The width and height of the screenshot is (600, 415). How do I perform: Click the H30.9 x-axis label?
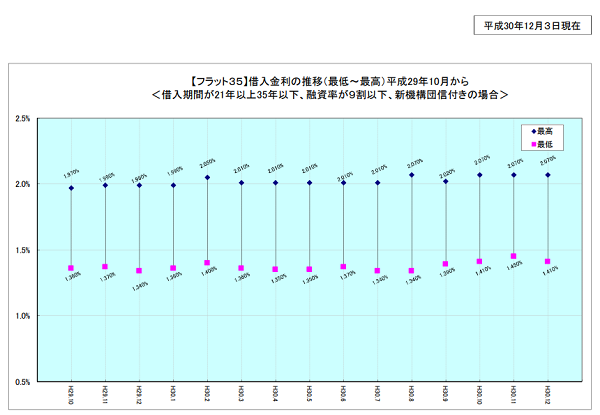tap(446, 394)
